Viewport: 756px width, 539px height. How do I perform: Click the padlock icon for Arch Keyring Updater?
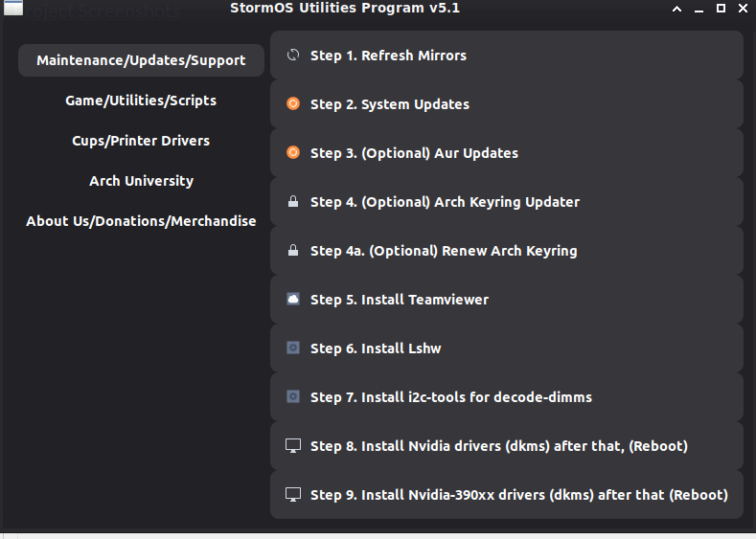pos(293,202)
